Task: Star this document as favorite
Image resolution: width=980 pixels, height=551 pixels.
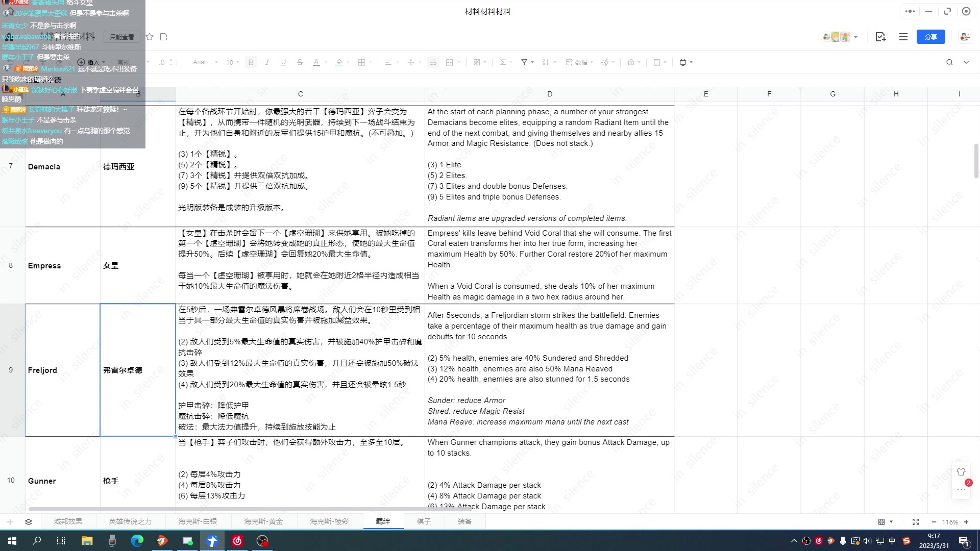Action: coord(150,37)
